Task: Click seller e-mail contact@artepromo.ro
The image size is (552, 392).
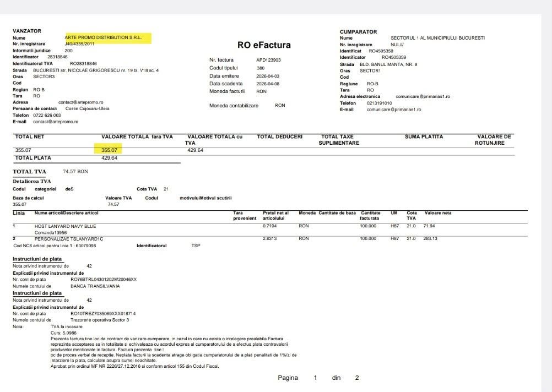Action: (56, 122)
